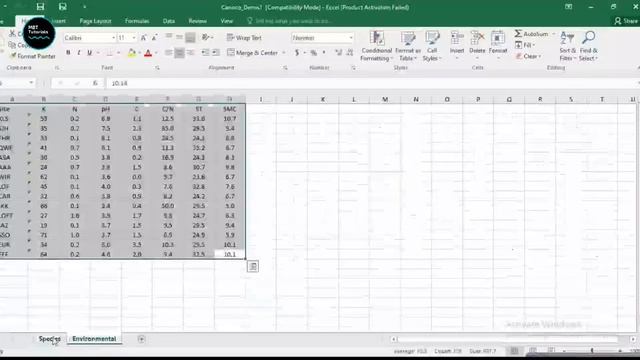Apply the Accounting dollar format
The image size is (640, 360).
(297, 53)
